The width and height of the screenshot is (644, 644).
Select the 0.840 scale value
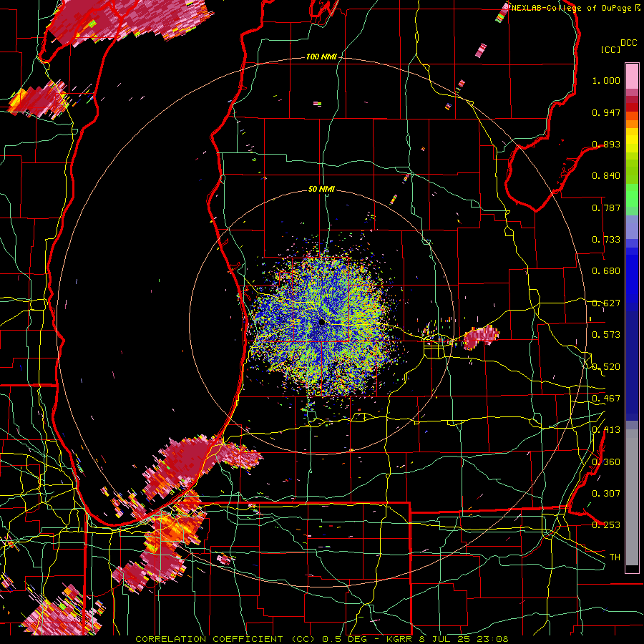tap(606, 176)
